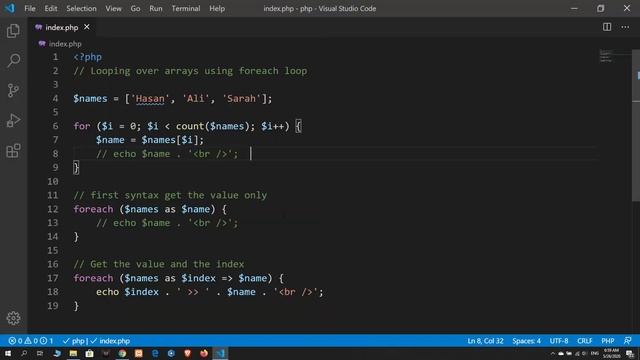Screen dimensions: 640x360
Task: Open Problems panel from errors and warnings status
Action: (31, 341)
